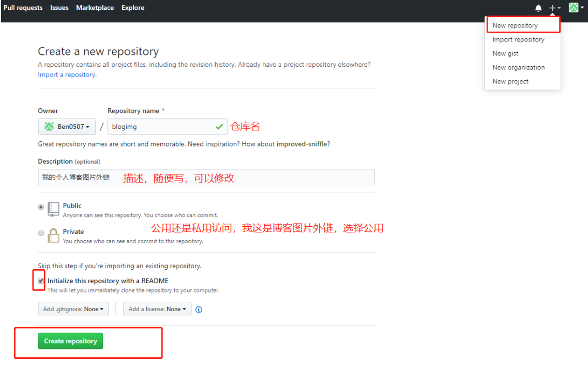Open the notifications bell icon
This screenshot has width=588, height=366.
point(538,8)
